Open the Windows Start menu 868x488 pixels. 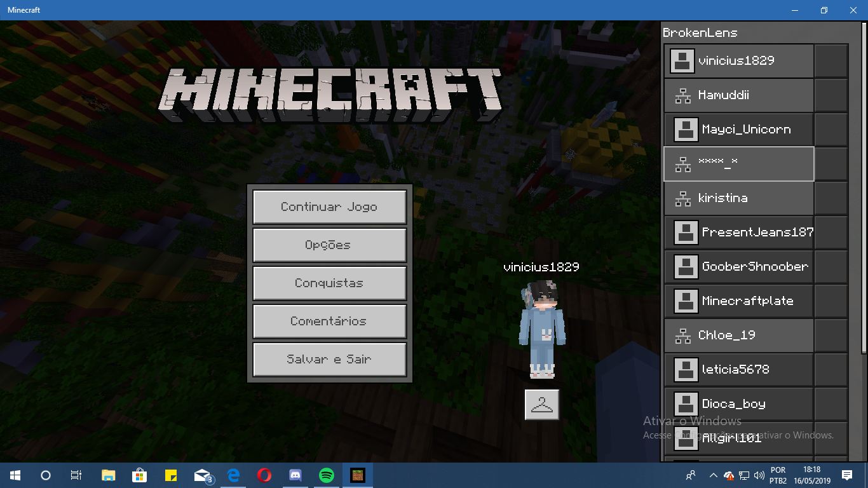15,475
